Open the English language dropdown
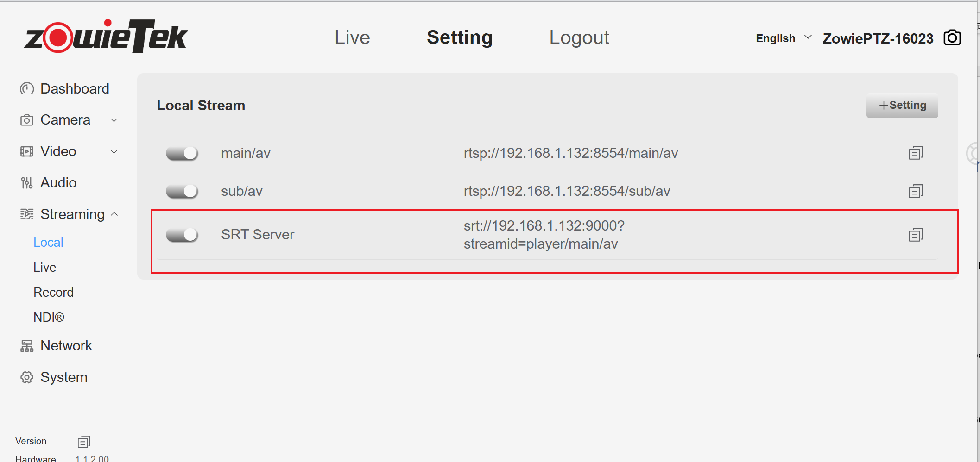Screen dimensions: 980x462 pyautogui.click(x=784, y=38)
